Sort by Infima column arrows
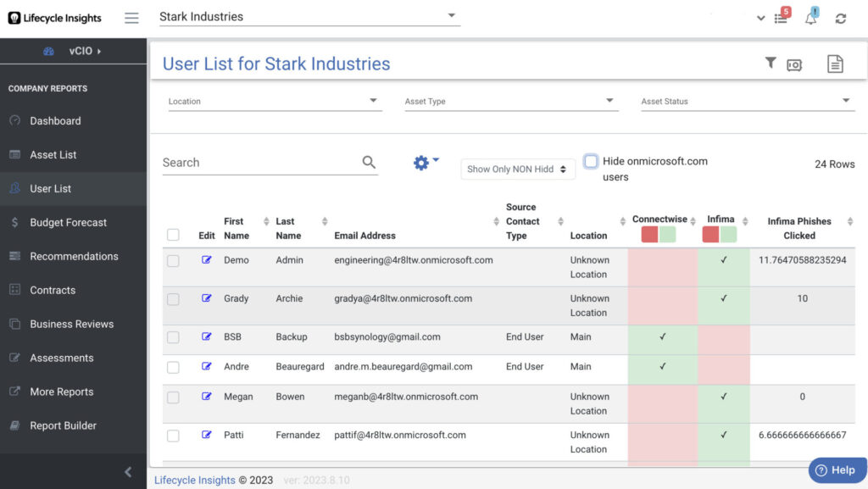 (745, 221)
